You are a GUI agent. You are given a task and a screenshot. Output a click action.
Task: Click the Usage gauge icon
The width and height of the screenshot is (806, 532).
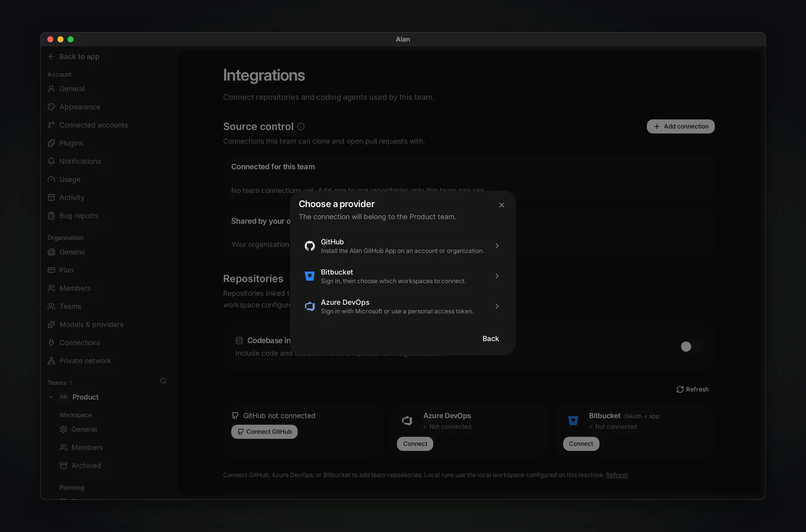(x=51, y=179)
